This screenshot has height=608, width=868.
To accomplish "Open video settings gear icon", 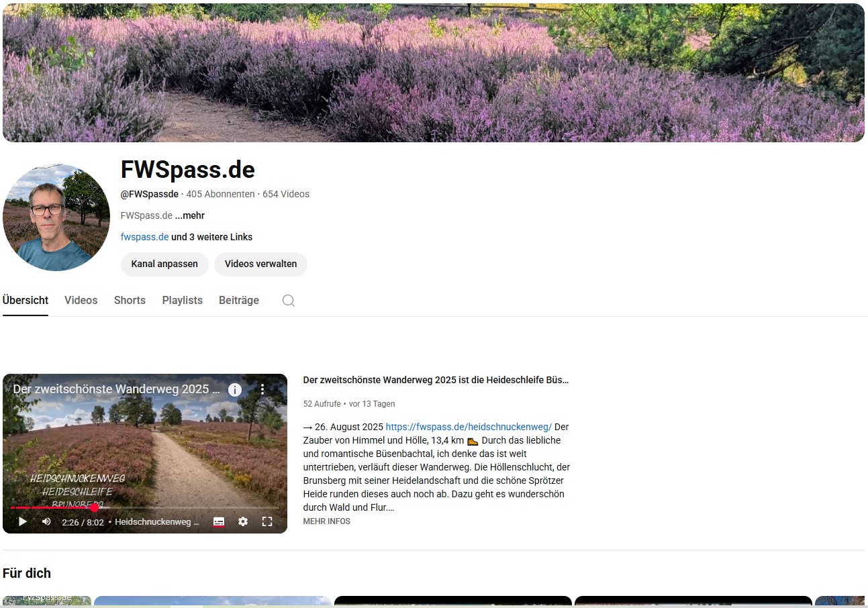I will [x=243, y=521].
